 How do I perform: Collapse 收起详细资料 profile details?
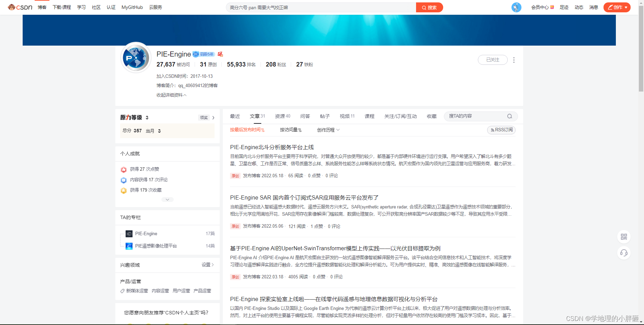coord(171,95)
